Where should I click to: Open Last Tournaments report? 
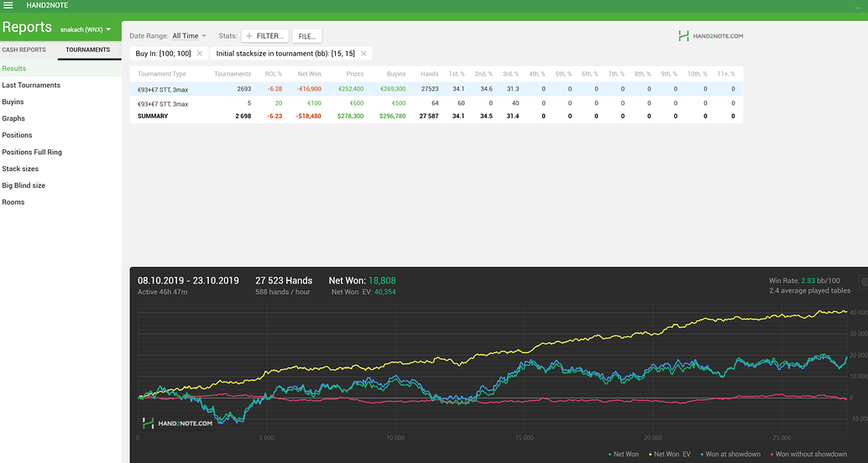(31, 86)
